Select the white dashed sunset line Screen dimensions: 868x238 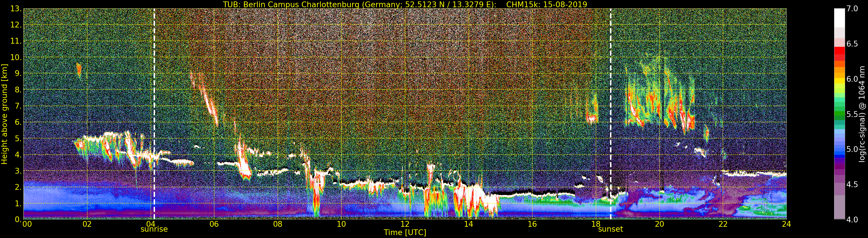pos(611,114)
